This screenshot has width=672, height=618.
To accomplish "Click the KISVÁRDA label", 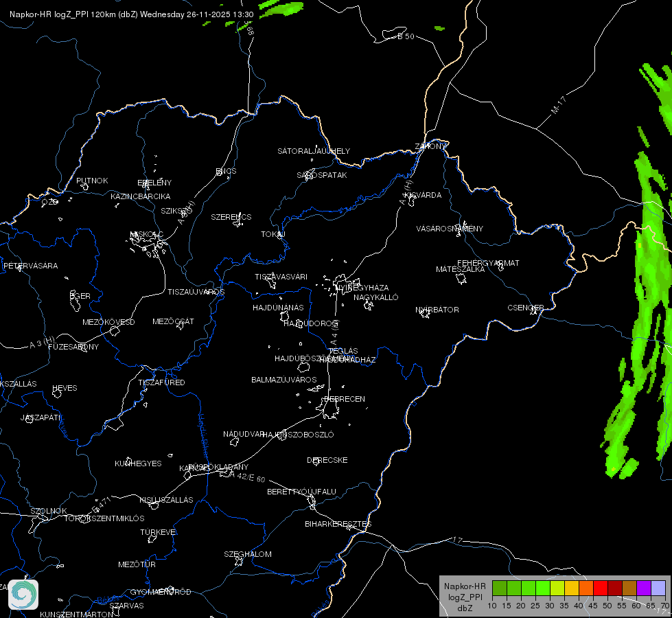I will (423, 195).
